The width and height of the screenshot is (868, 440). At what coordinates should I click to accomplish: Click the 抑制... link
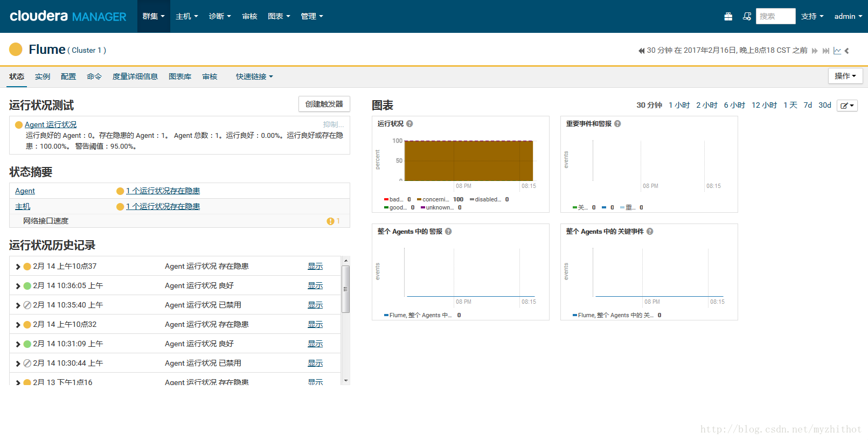tap(334, 125)
